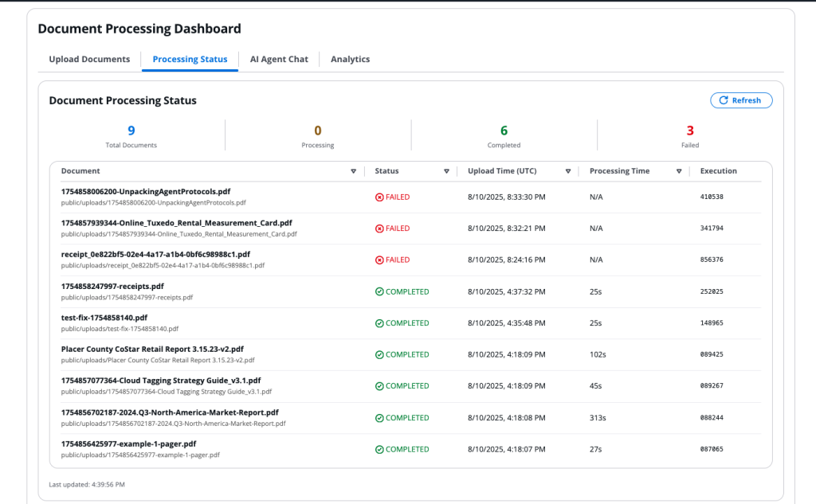Click execution ID 341794
The image size is (816, 504).
712,228
